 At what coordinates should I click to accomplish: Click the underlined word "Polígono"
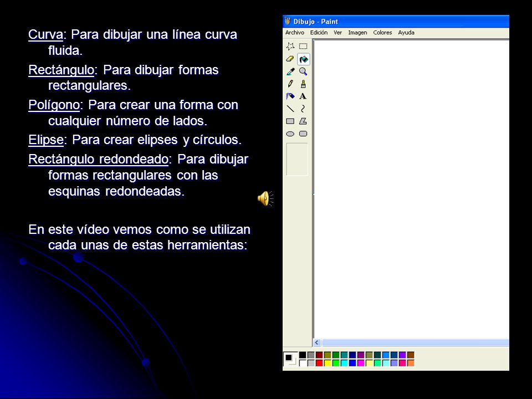pyautogui.click(x=54, y=105)
